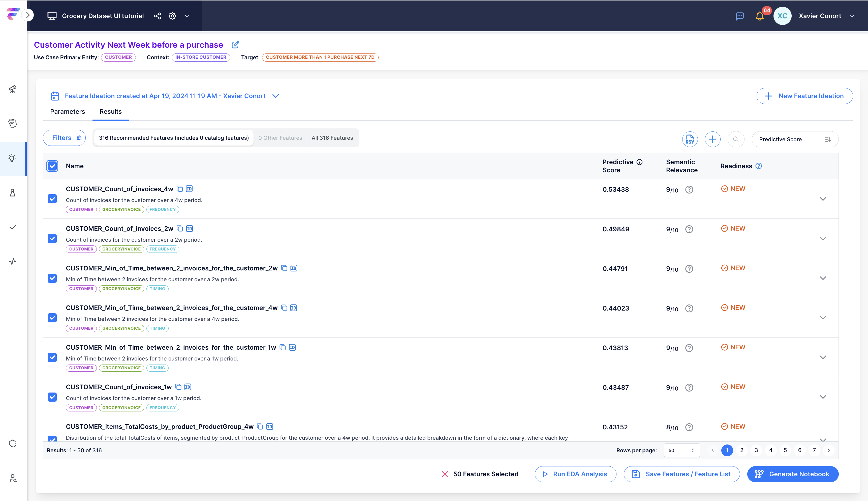This screenshot has width=868, height=501.
Task: Open the Filters button
Action: click(x=64, y=138)
